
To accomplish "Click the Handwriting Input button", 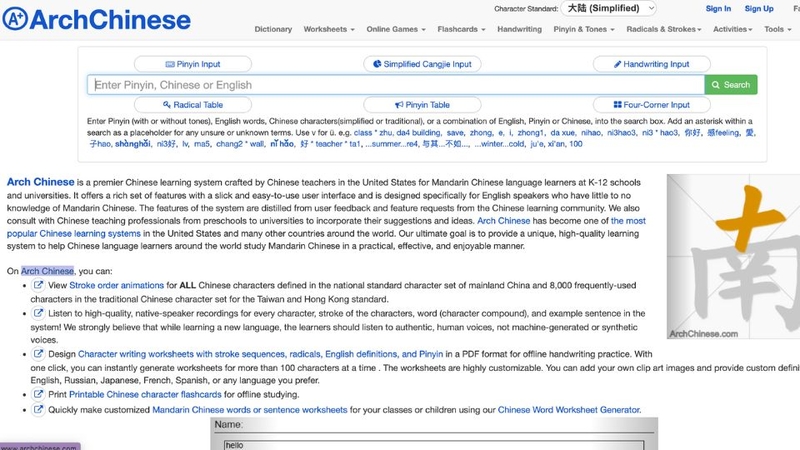I will pyautogui.click(x=652, y=64).
